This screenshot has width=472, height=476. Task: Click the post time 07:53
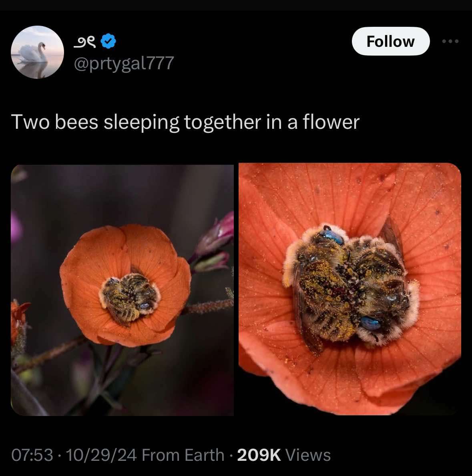[x=32, y=455]
